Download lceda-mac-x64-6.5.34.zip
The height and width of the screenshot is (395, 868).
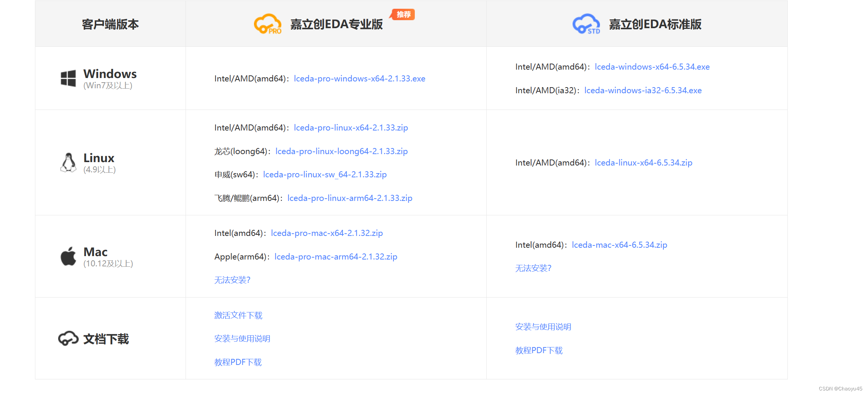click(x=619, y=245)
